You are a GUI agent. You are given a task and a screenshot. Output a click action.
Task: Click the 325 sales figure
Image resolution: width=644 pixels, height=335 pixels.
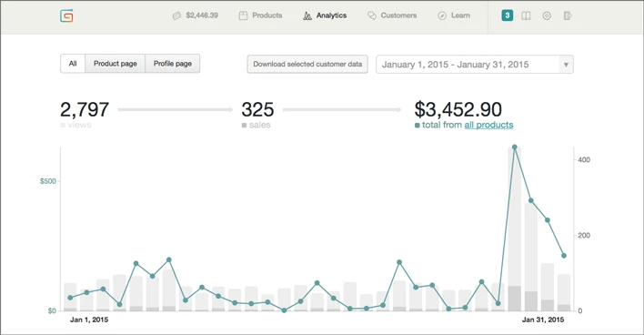(x=257, y=110)
